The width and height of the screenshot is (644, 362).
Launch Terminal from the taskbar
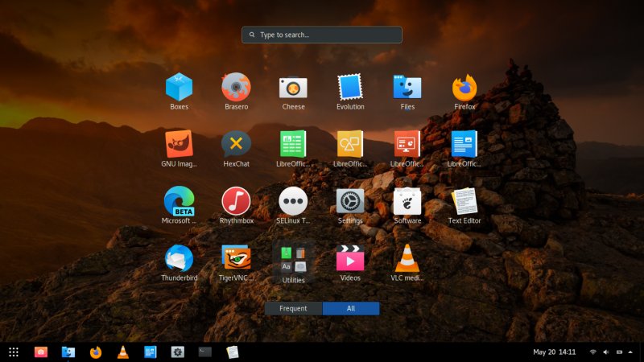pos(205,352)
